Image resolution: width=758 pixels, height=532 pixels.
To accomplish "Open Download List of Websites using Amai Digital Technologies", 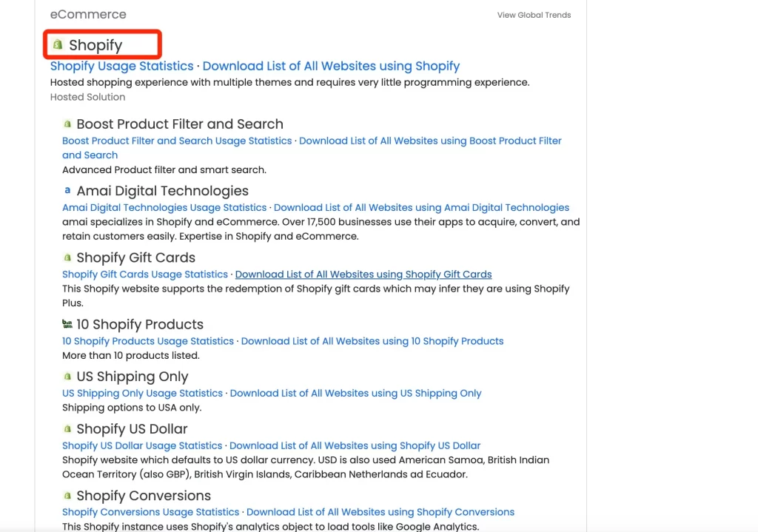I will (x=421, y=207).
